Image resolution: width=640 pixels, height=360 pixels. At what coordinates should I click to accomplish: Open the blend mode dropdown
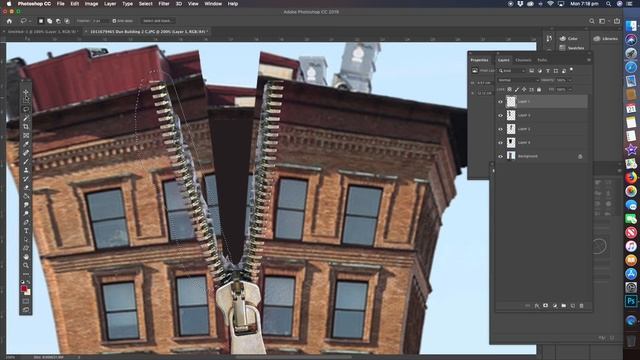pos(518,80)
